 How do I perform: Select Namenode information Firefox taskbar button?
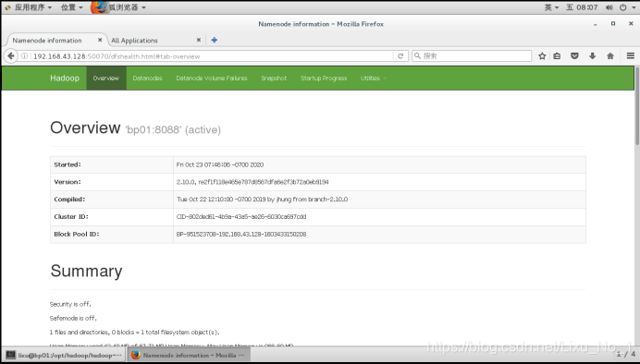(x=188, y=355)
